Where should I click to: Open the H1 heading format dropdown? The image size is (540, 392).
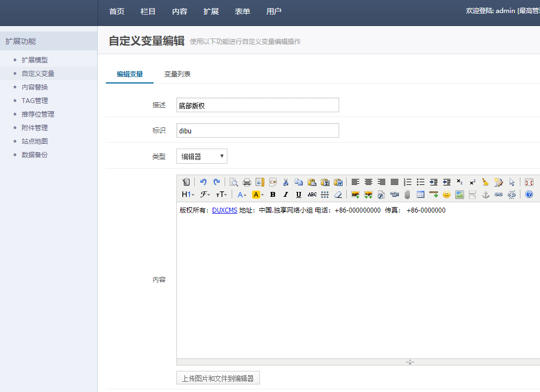point(188,195)
